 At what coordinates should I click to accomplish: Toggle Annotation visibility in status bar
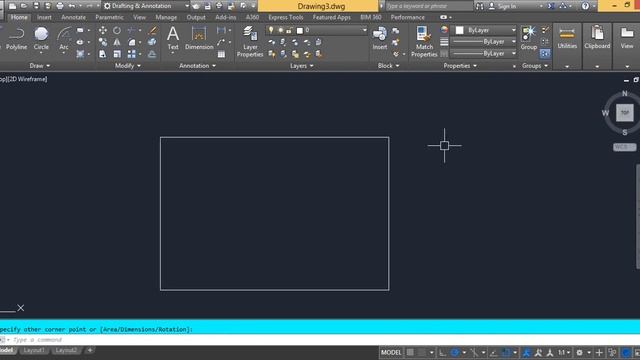click(x=527, y=352)
